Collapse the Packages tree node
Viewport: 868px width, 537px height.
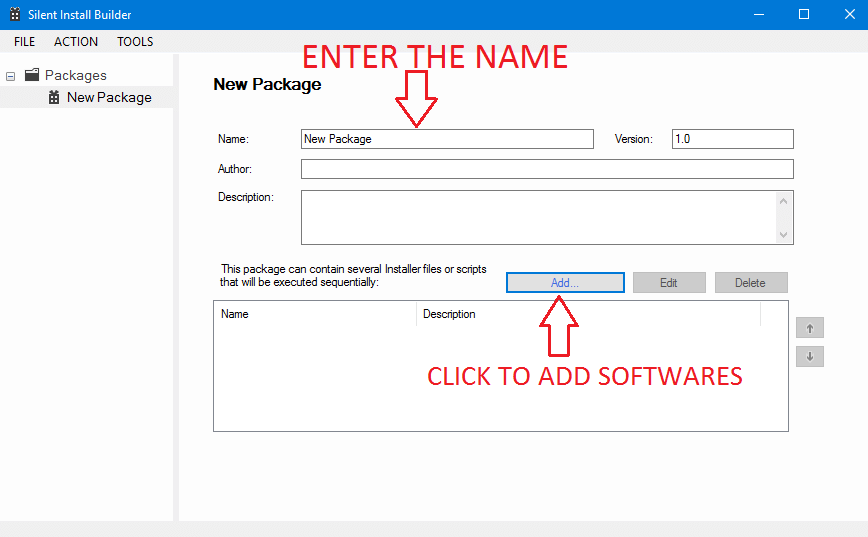coord(11,76)
